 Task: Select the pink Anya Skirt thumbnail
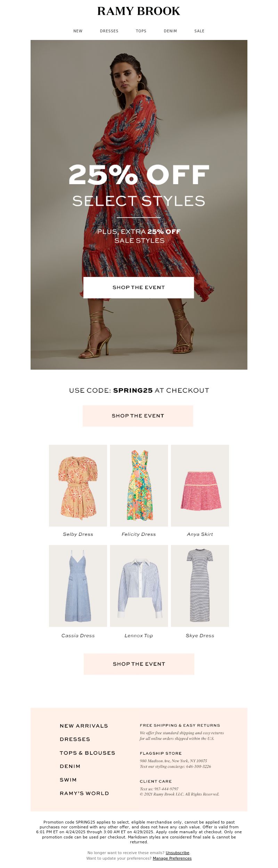200,485
